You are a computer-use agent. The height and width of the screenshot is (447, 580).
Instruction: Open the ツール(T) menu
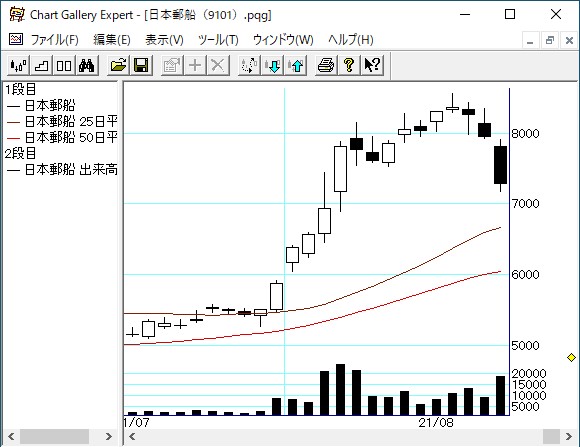(218, 40)
